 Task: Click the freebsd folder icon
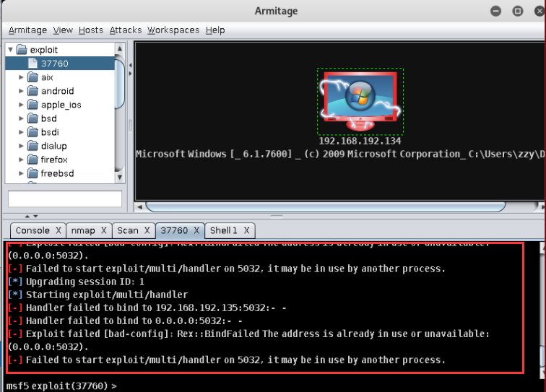[32, 173]
